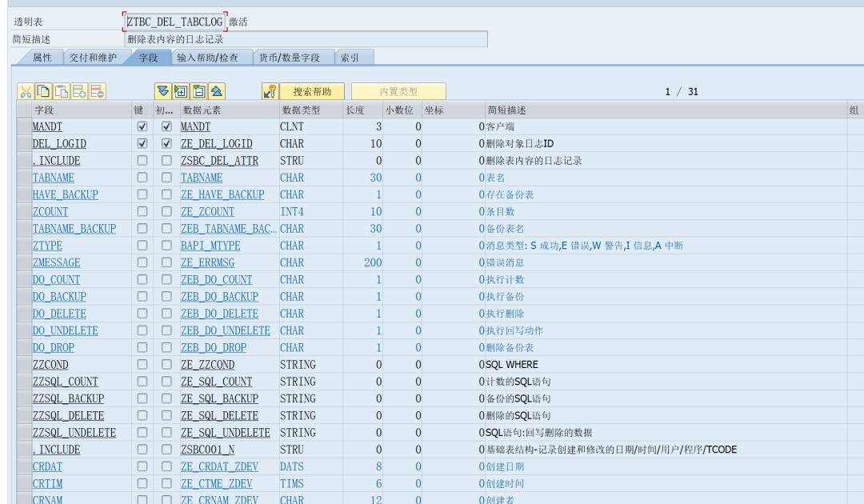
Task: Click the CRTIM field name
Action: click(47, 484)
